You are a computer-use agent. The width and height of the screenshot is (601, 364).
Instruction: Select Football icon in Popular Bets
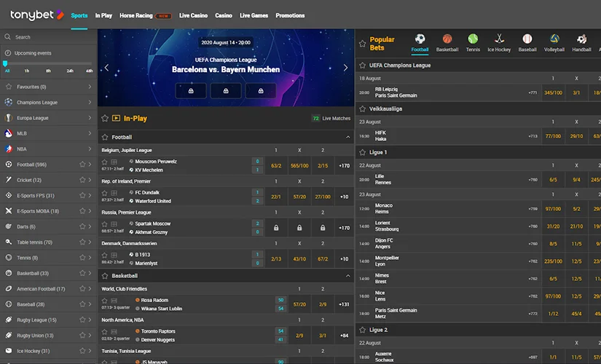click(x=420, y=39)
